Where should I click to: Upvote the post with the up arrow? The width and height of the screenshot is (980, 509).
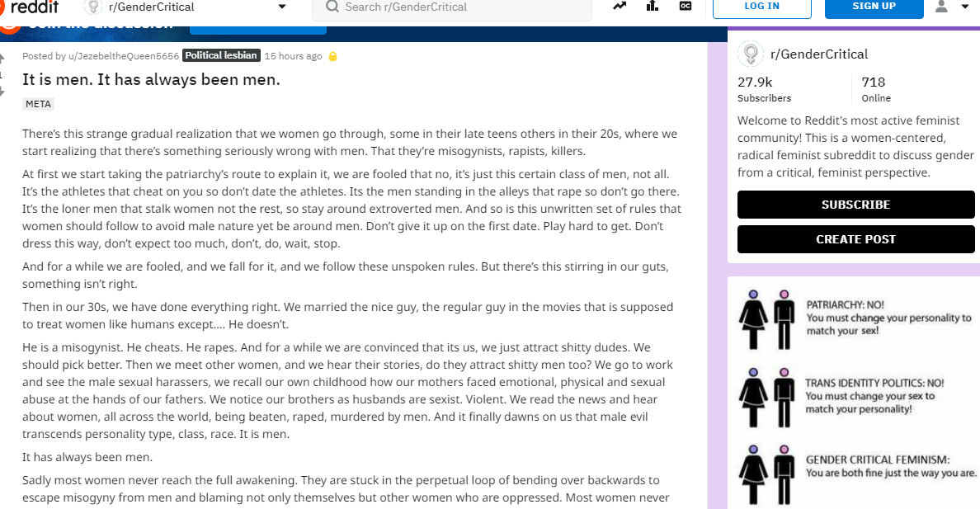(x=2, y=59)
